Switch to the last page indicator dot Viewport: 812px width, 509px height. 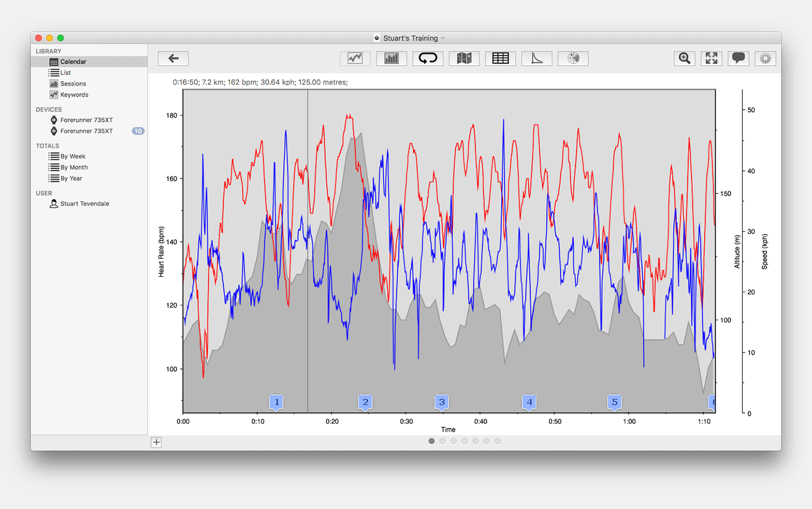coord(497,441)
